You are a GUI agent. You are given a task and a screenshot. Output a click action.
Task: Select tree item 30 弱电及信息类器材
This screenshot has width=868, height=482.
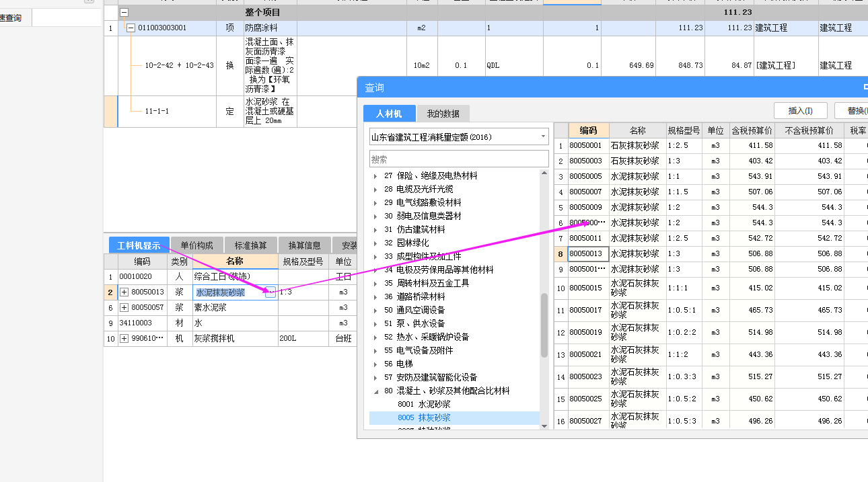tap(423, 216)
